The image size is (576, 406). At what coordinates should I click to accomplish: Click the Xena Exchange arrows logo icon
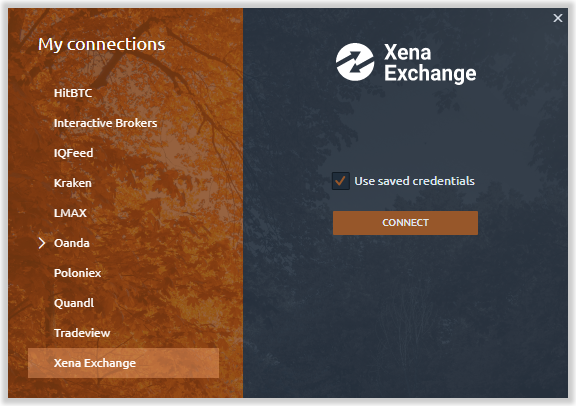tap(355, 62)
